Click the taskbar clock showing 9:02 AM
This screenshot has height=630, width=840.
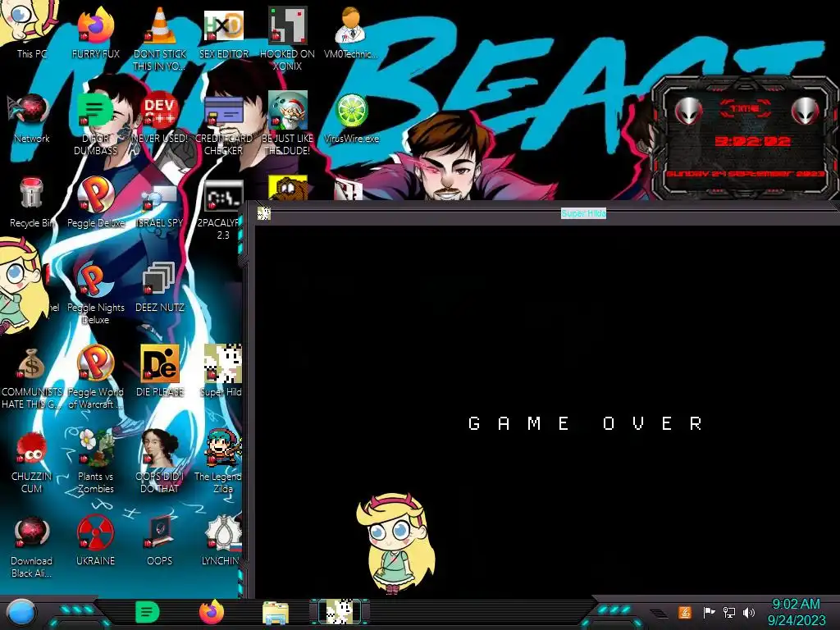(796, 612)
